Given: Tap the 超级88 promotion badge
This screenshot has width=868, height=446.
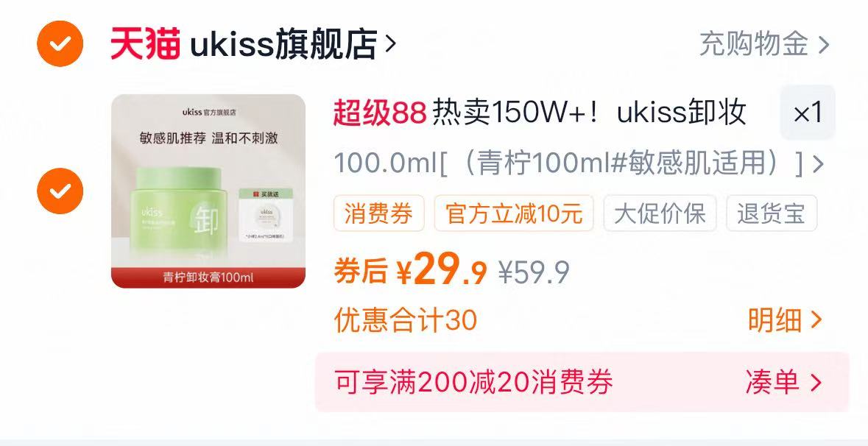Looking at the screenshot, I should click(x=380, y=113).
